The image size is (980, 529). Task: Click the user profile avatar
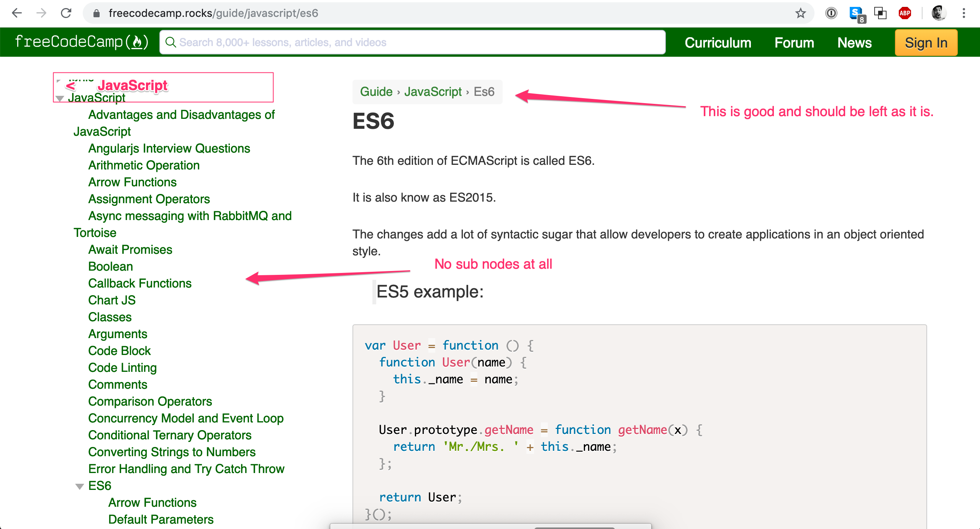pyautogui.click(x=939, y=13)
